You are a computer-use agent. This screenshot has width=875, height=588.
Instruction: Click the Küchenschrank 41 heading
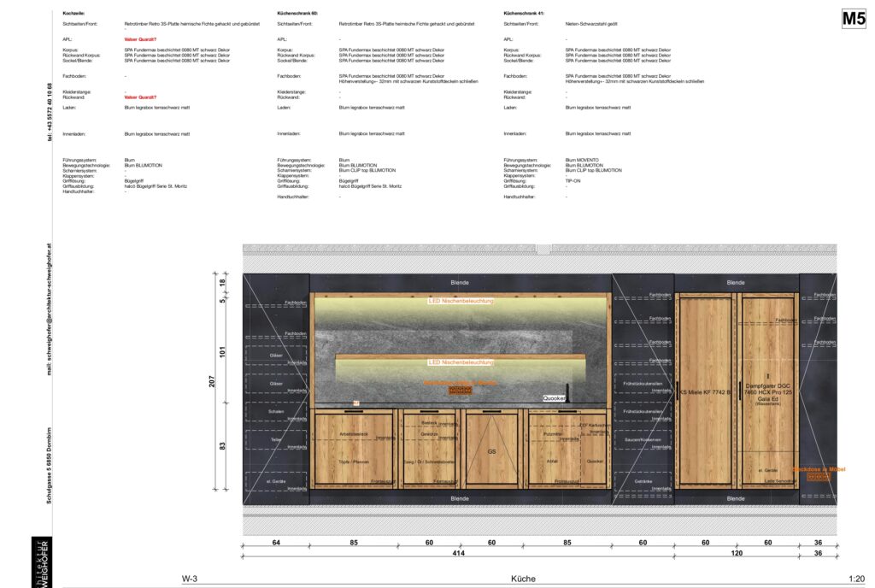524,15
